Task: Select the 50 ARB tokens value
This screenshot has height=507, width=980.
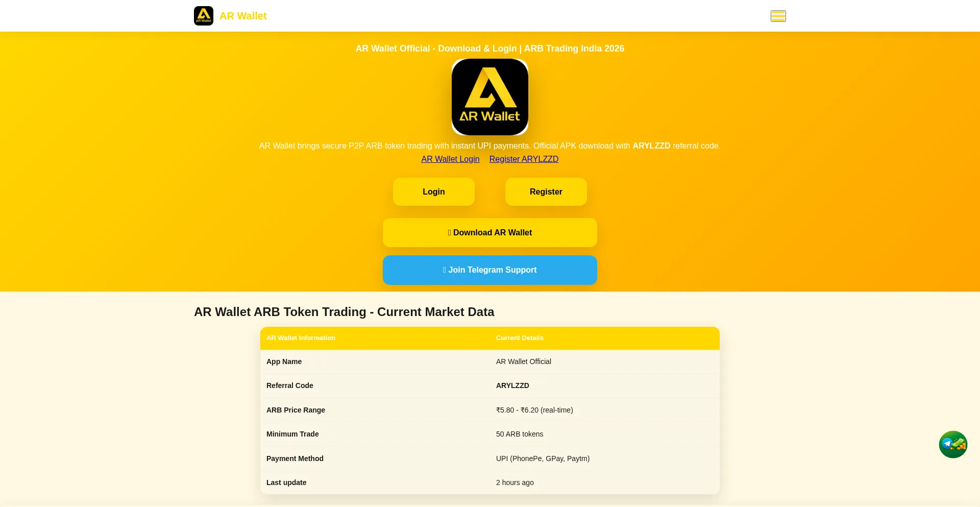Action: [520, 434]
